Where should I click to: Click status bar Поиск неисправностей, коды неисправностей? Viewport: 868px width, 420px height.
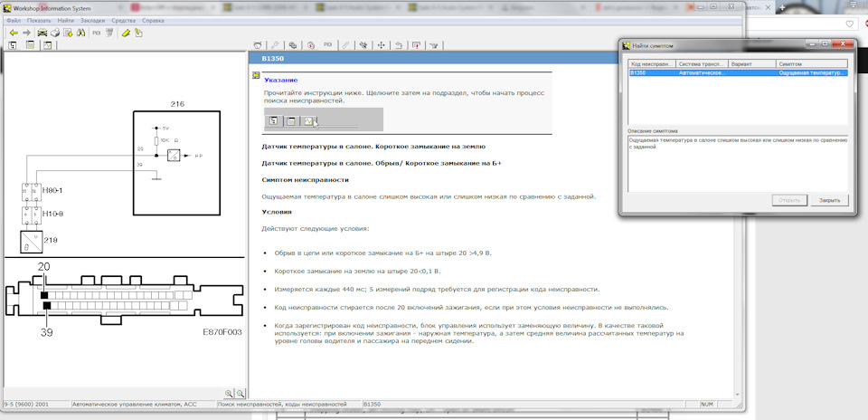coord(288,405)
